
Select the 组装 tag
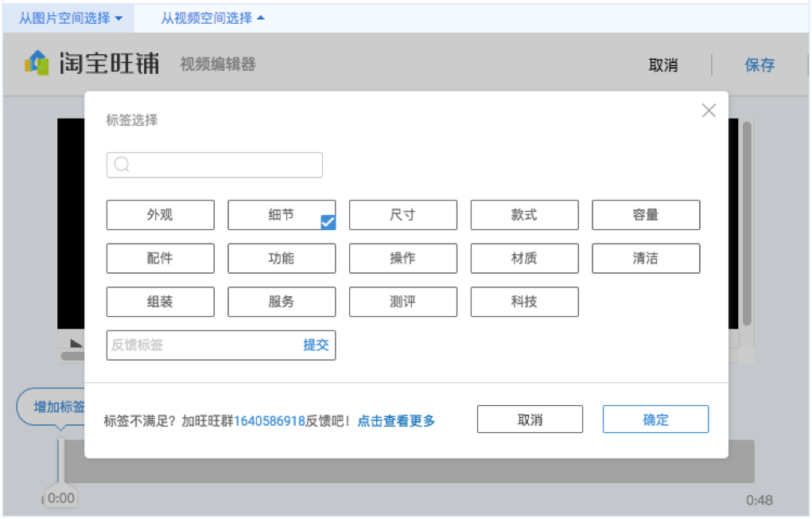click(160, 302)
